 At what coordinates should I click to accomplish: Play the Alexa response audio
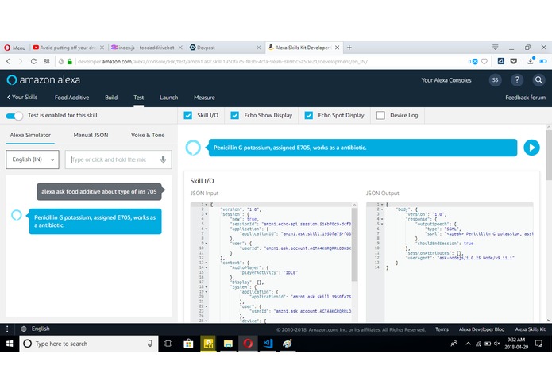pos(531,148)
